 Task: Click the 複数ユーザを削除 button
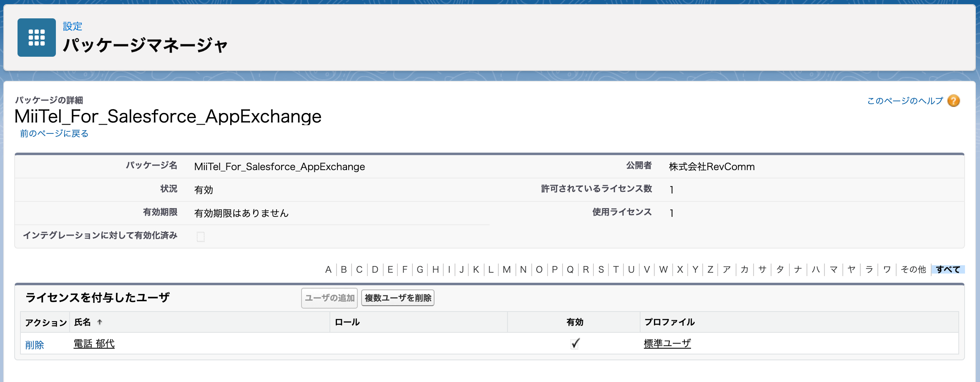click(x=398, y=298)
